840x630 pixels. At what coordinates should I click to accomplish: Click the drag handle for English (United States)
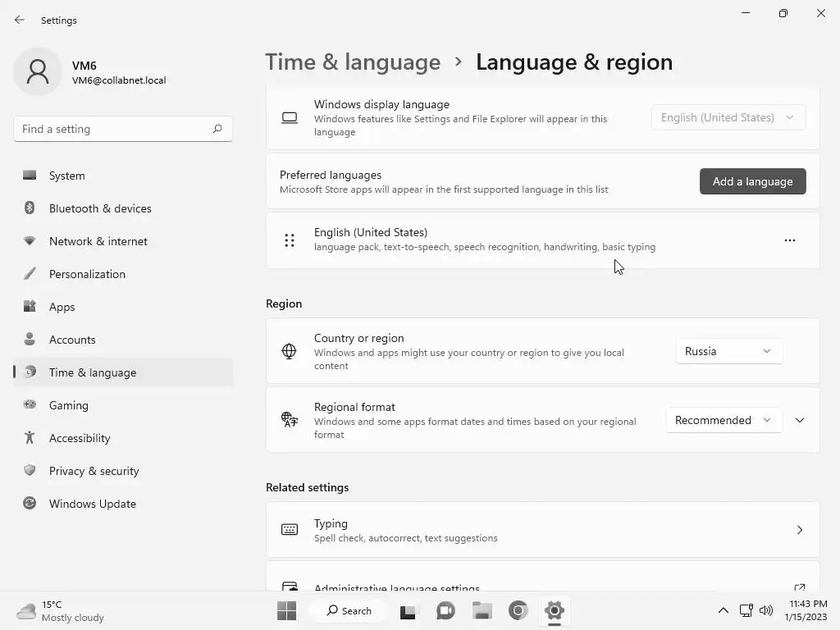pyautogui.click(x=290, y=240)
